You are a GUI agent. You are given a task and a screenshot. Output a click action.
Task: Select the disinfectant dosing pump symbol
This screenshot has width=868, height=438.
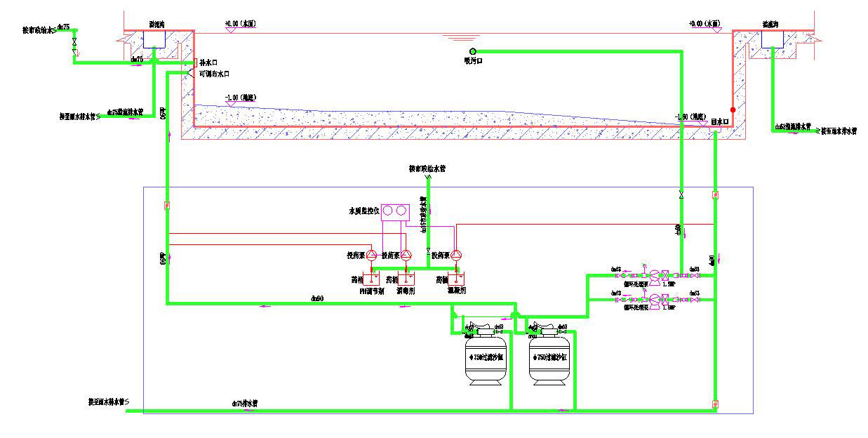coord(406,255)
